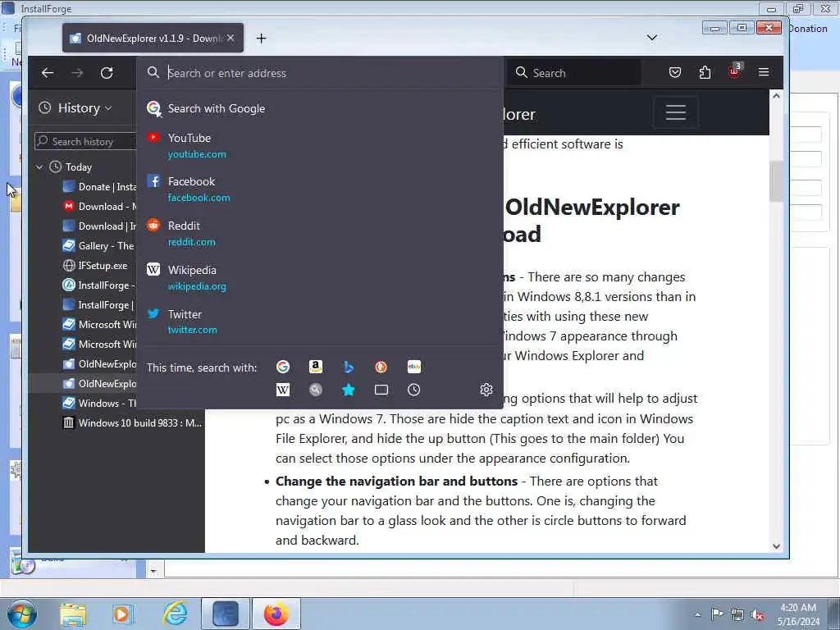Image resolution: width=840 pixels, height=630 pixels.
Task: Select the Reddit suggestion
Action: coord(320,234)
